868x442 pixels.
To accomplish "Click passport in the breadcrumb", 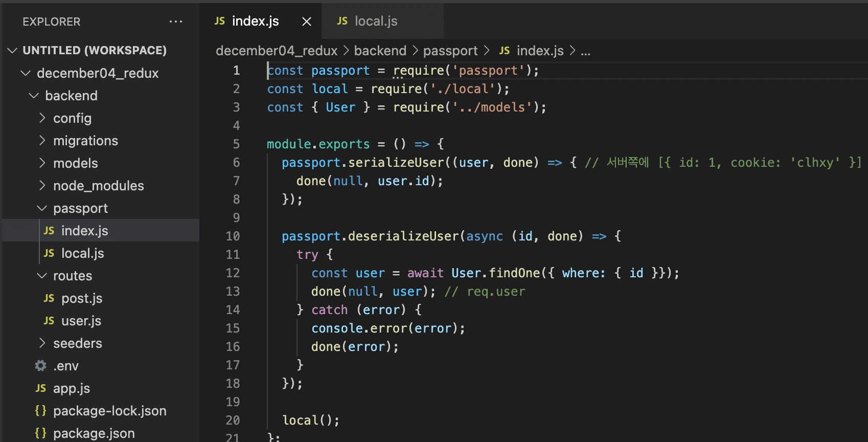I will (x=450, y=51).
